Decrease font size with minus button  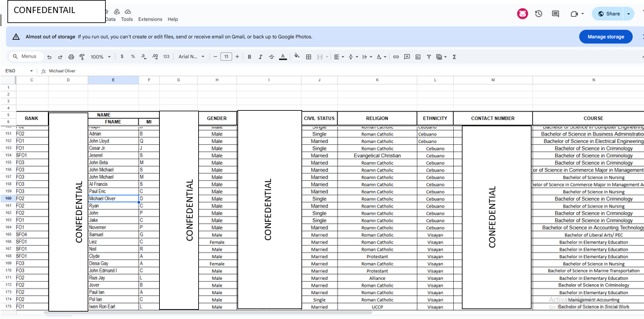[x=215, y=57]
